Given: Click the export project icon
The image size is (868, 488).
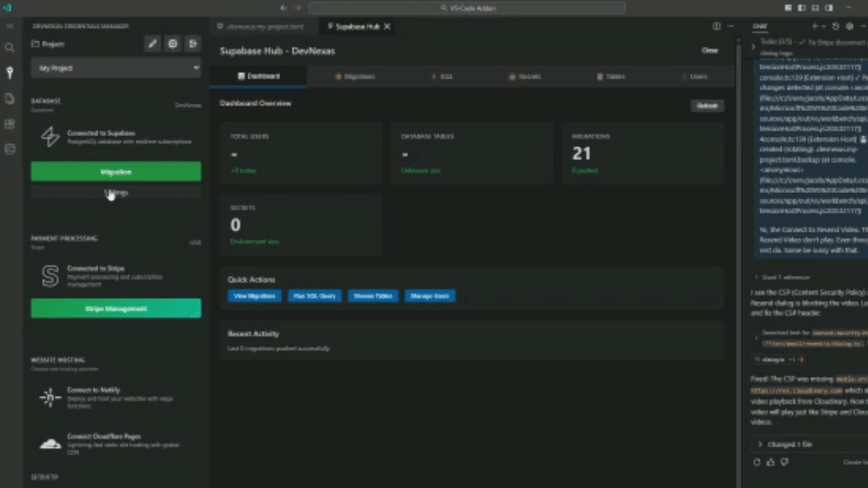Looking at the screenshot, I should point(193,43).
